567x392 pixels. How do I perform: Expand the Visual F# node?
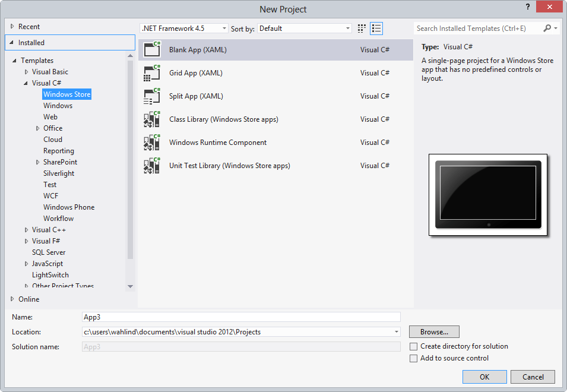point(26,241)
